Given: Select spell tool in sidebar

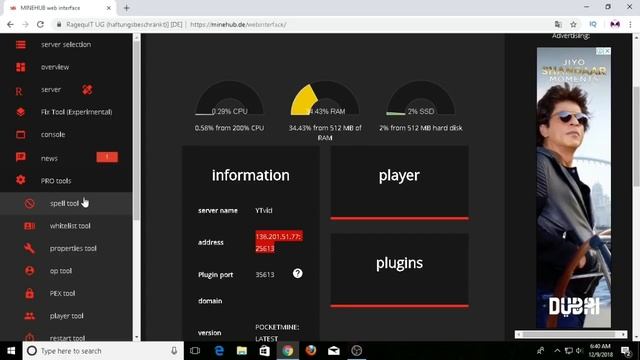Looking at the screenshot, I should pos(66,203).
